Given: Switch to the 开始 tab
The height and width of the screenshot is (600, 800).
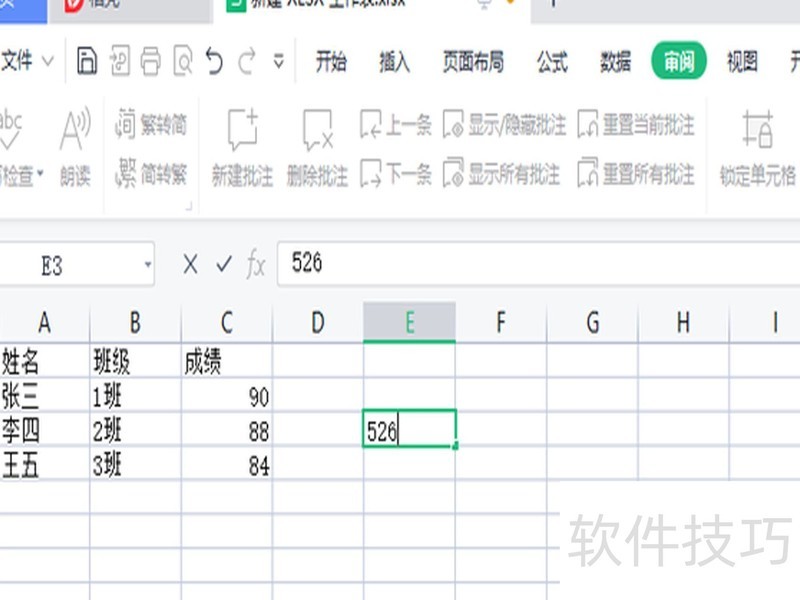Looking at the screenshot, I should pos(331,62).
